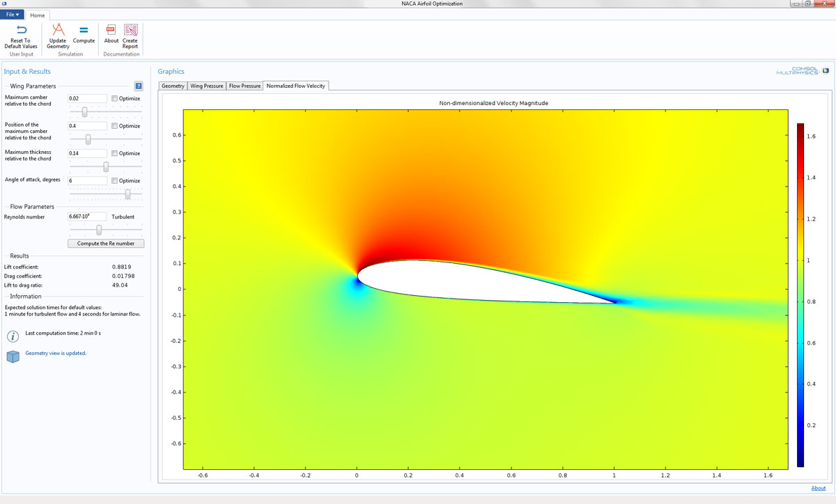The image size is (836, 504).
Task: Click the Reset To Default Values icon
Action: [x=21, y=30]
